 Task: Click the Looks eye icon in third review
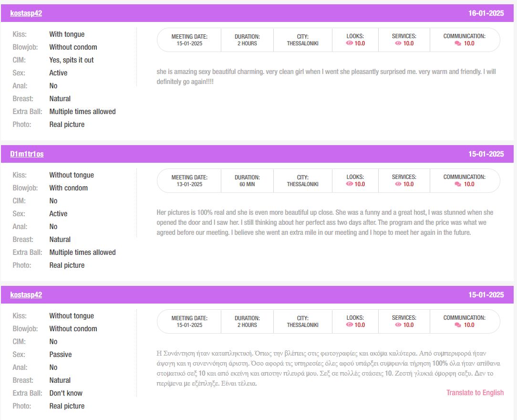(x=350, y=325)
